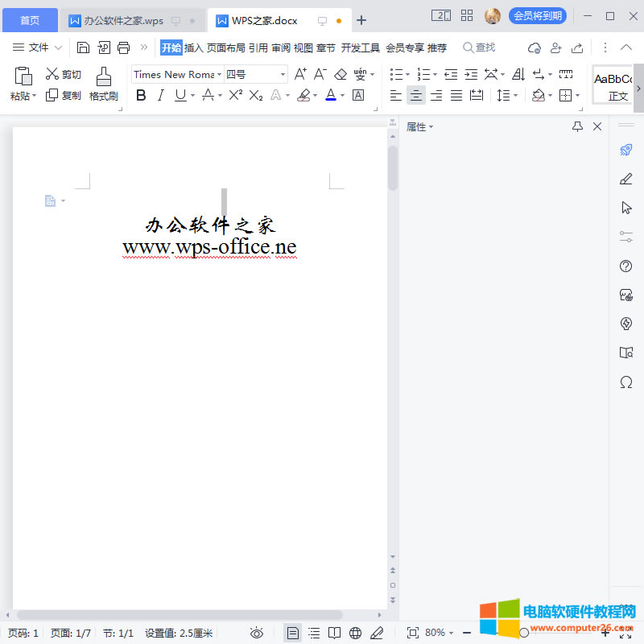The image size is (644, 644).
Task: Switch to Outline view in the status bar
Action: point(314,633)
